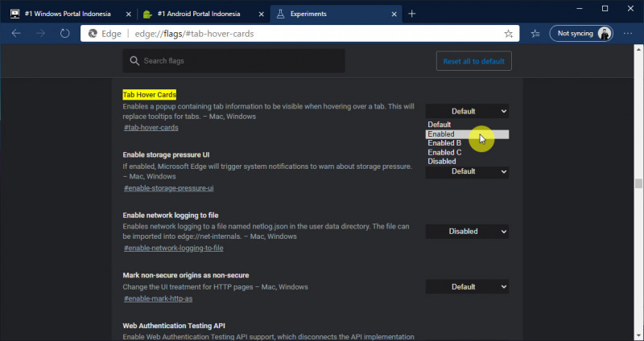This screenshot has width=644, height=341.
Task: Go back using the browser back arrow
Action: coord(16,34)
